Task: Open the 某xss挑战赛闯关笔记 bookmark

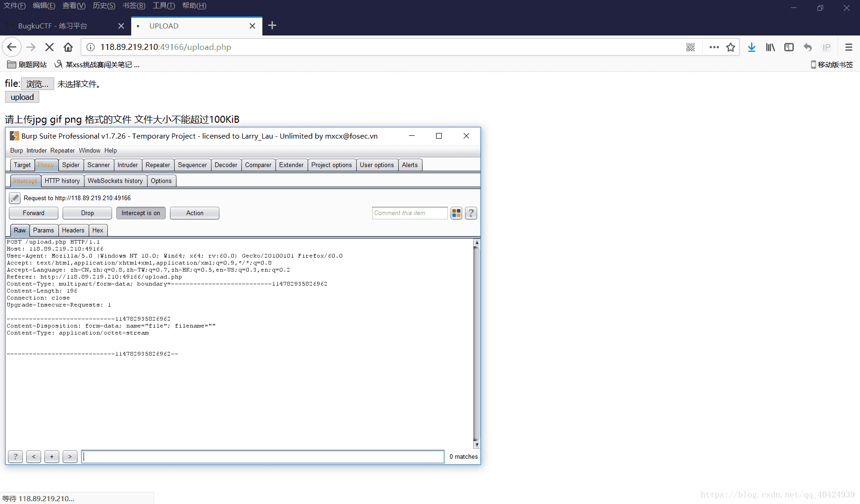Action: click(x=97, y=65)
